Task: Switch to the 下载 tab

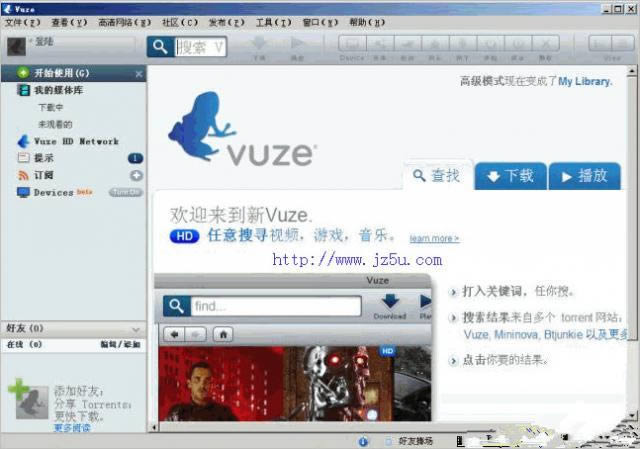Action: [x=511, y=176]
